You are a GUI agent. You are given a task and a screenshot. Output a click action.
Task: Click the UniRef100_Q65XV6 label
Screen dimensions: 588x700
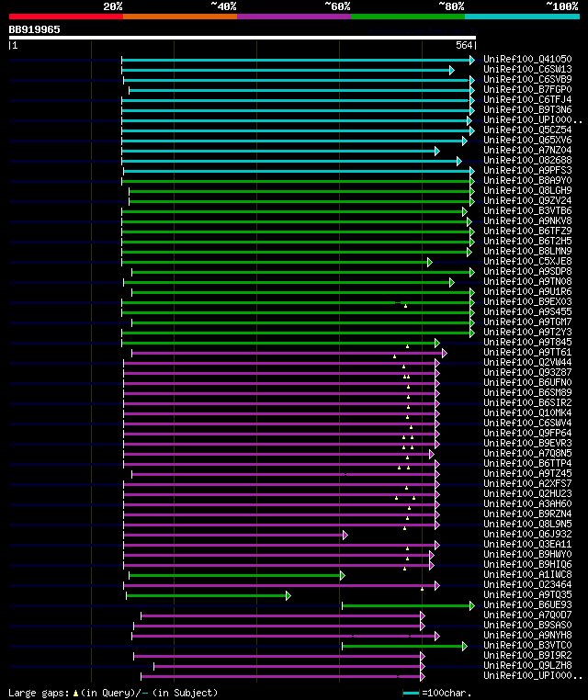[x=527, y=141]
